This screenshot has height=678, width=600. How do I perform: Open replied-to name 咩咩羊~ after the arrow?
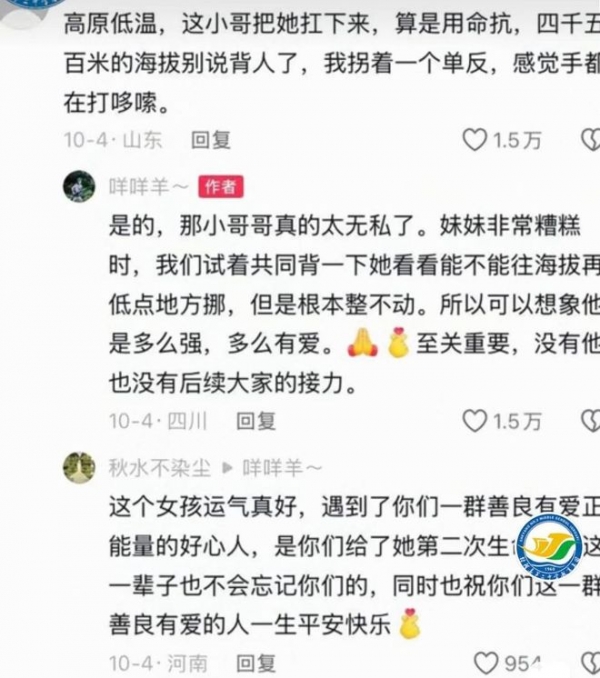[x=282, y=468]
